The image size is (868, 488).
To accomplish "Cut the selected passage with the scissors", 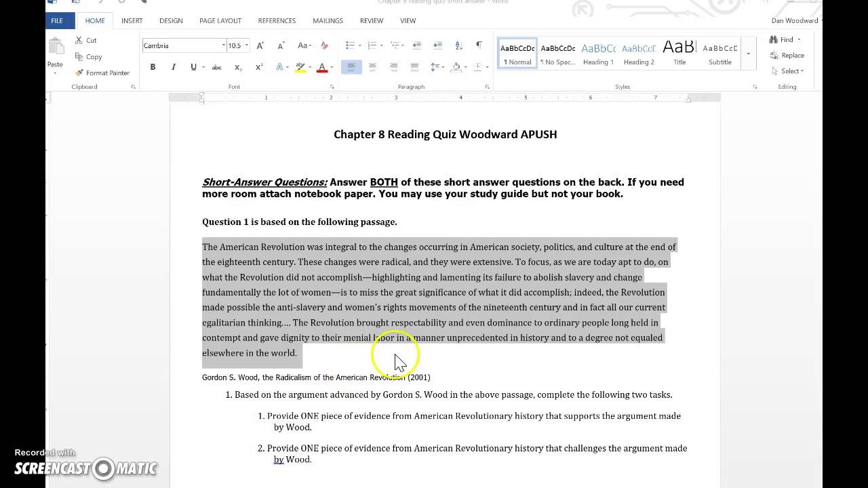I will point(85,41).
